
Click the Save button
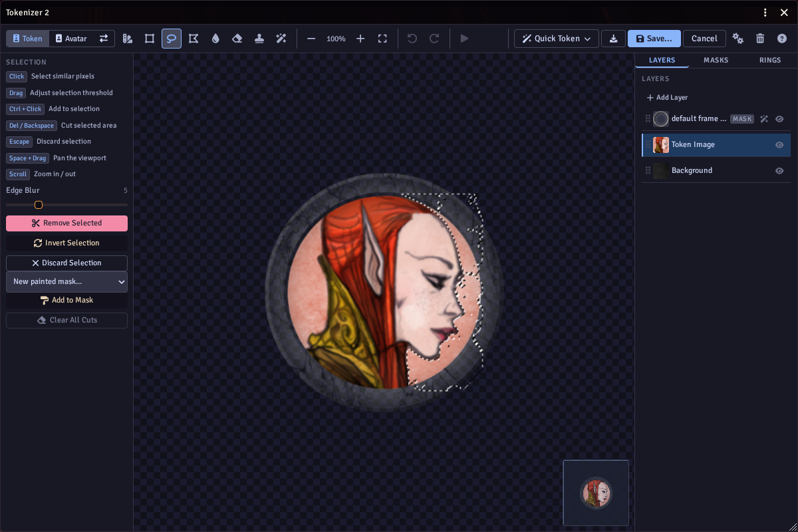coord(654,39)
